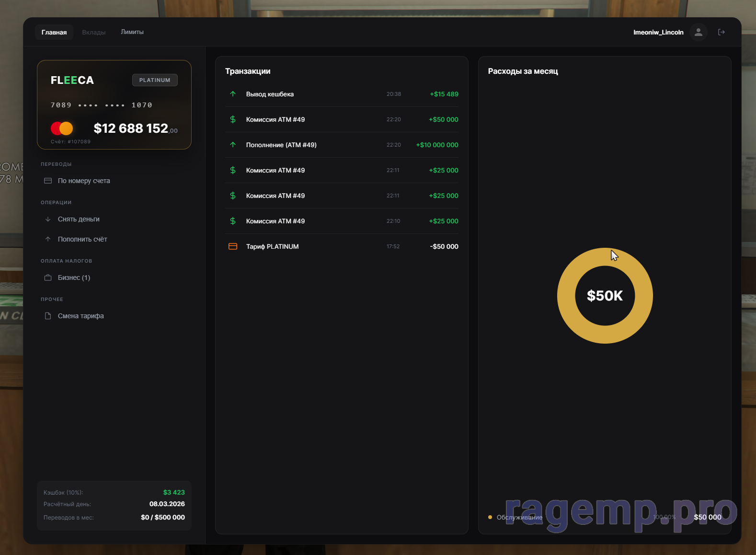Click the logout icon in top right
Viewport: 756px width, 555px height.
pos(721,32)
